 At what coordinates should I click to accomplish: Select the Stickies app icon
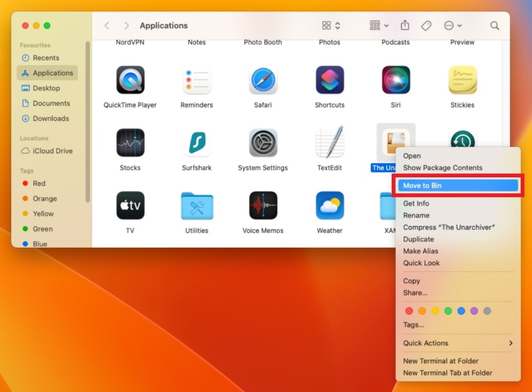click(x=462, y=80)
